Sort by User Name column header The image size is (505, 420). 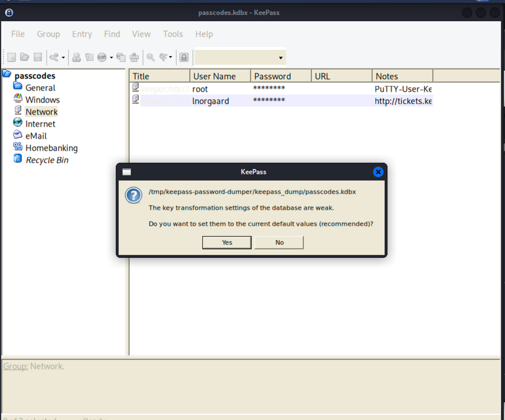tap(220, 76)
